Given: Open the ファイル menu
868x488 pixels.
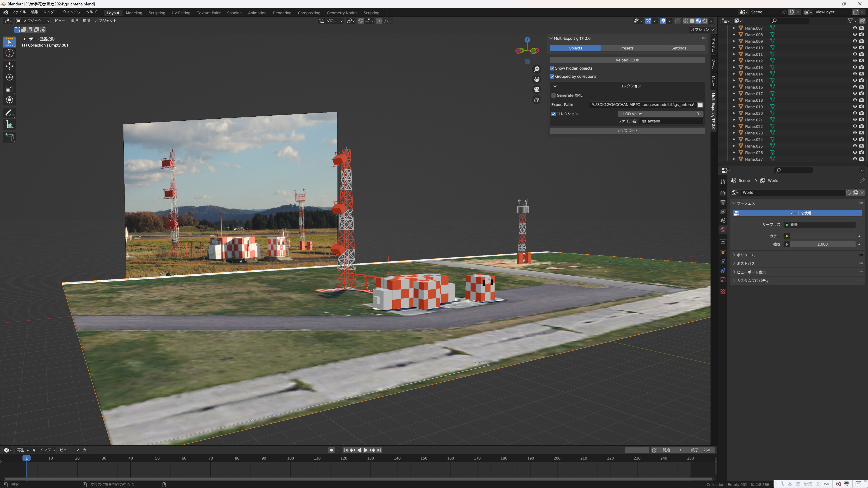Looking at the screenshot, I should tap(19, 12).
